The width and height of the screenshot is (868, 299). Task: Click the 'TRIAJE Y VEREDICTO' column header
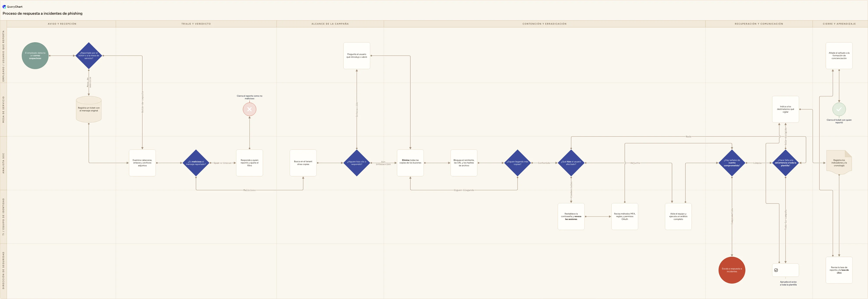pyautogui.click(x=196, y=24)
